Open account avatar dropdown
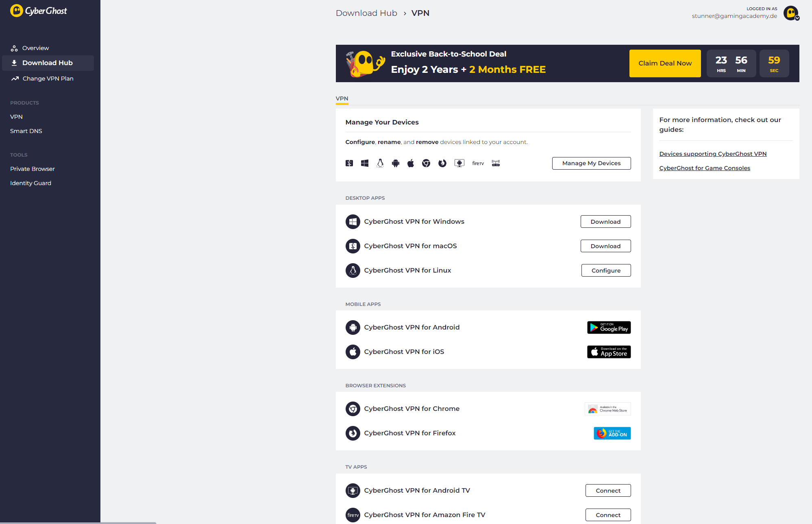The image size is (812, 524). (x=791, y=13)
